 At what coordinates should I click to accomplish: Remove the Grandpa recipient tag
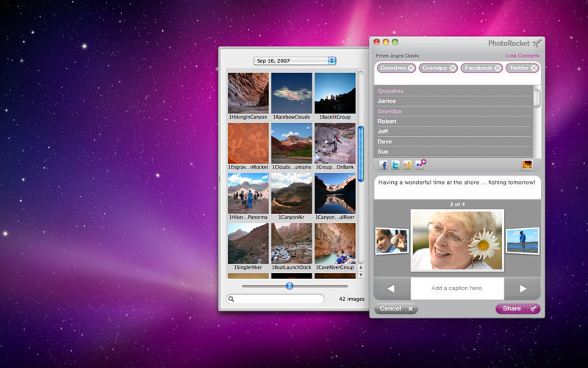coord(453,68)
